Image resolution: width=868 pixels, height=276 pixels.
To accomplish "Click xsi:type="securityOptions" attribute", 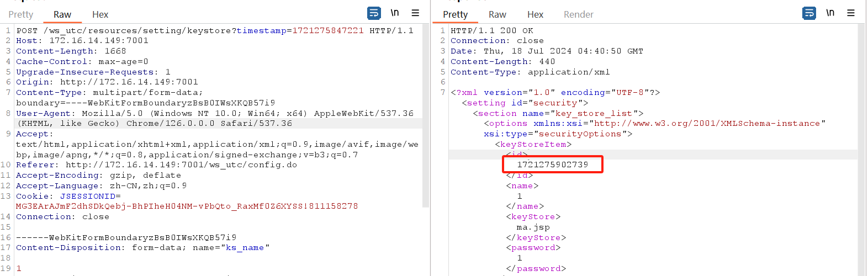I will pyautogui.click(x=558, y=134).
